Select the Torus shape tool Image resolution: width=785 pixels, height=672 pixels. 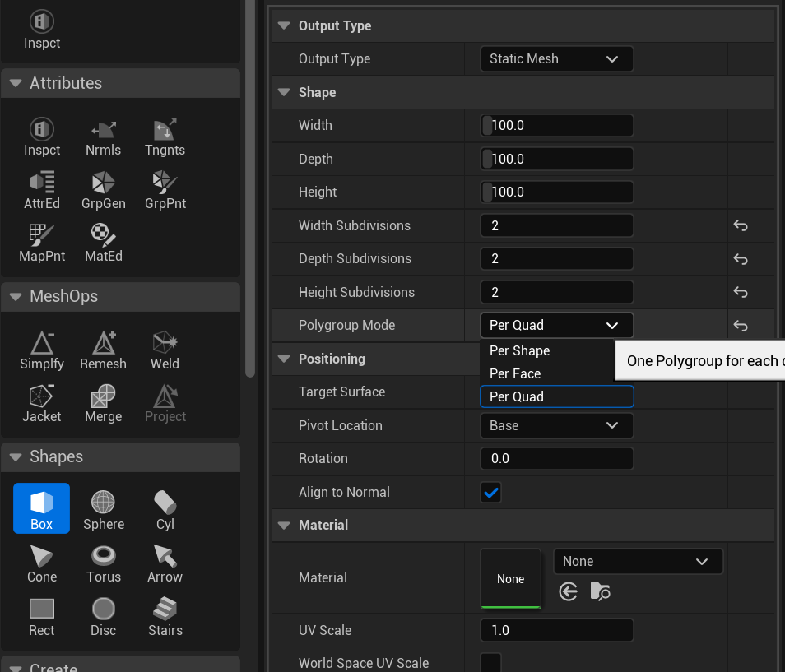[x=104, y=562]
